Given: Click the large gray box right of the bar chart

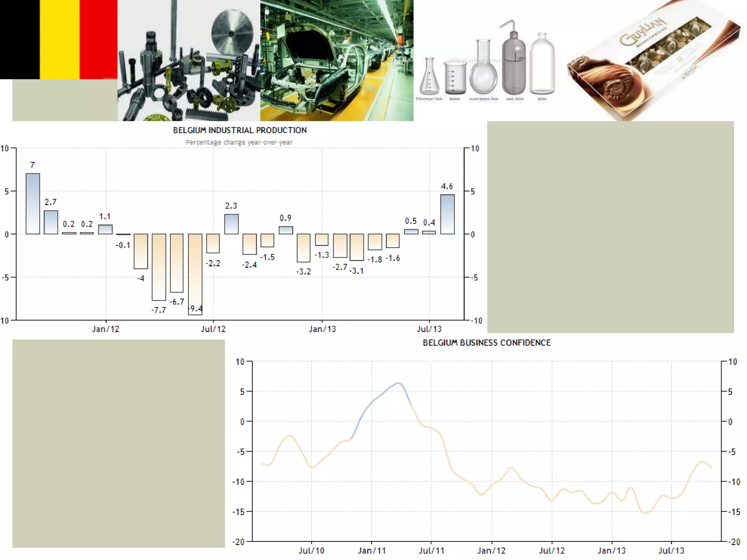Looking at the screenshot, I should [x=610, y=227].
